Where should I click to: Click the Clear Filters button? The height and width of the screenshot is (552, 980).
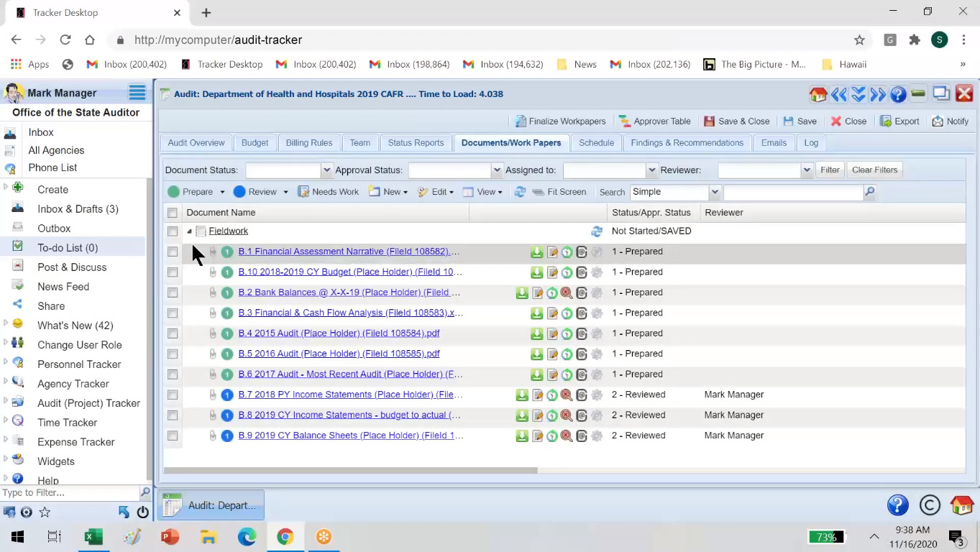tap(874, 170)
